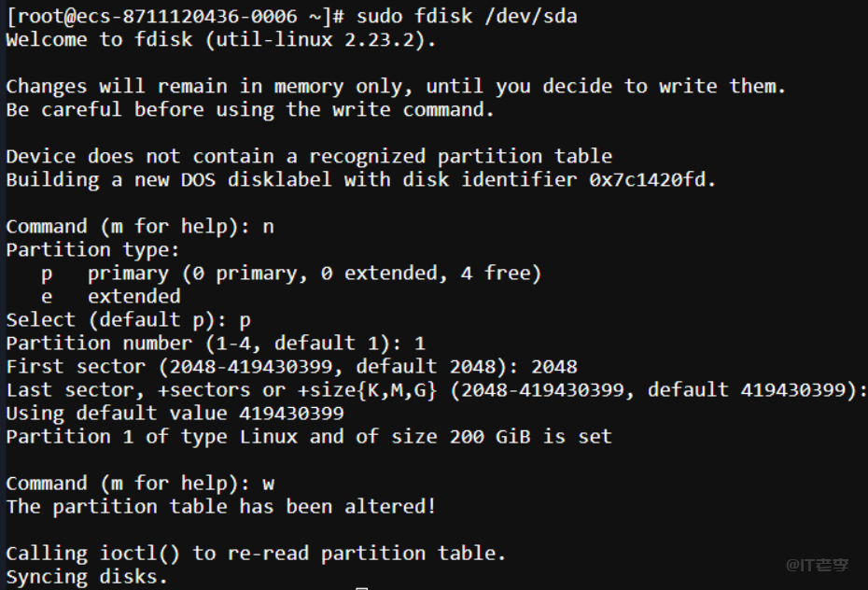
Task: Click the first "Command (m for help): n" prompt
Action: (140, 226)
